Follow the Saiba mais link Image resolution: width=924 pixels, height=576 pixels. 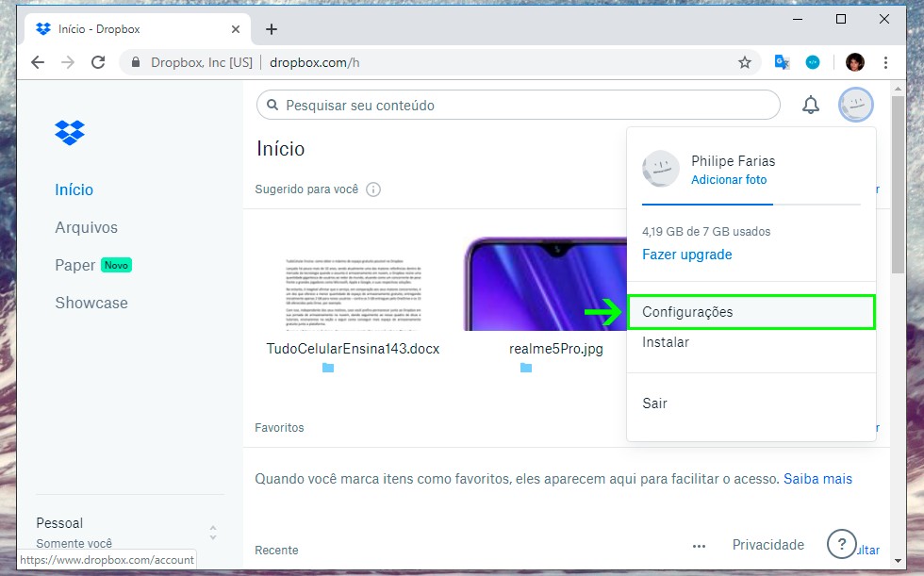[x=818, y=479]
